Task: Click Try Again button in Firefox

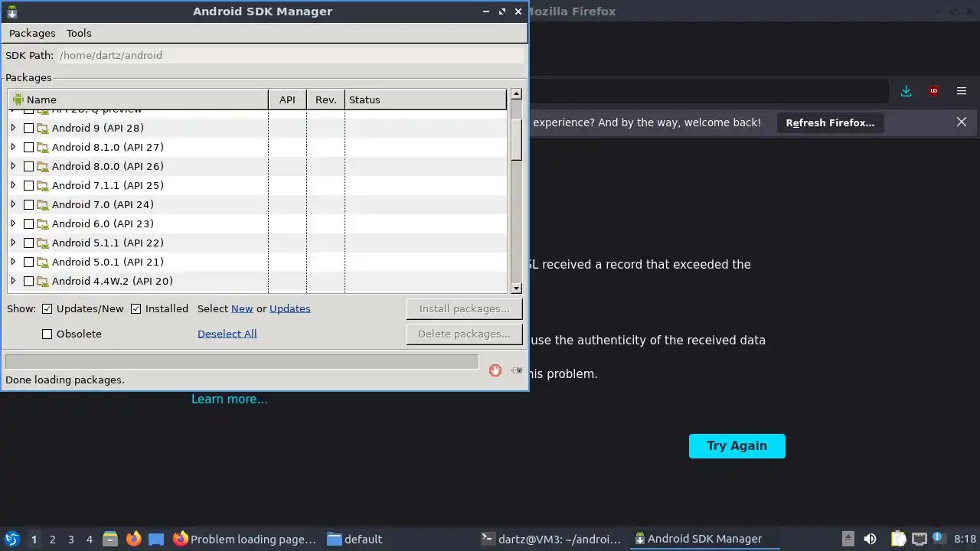Action: (737, 445)
